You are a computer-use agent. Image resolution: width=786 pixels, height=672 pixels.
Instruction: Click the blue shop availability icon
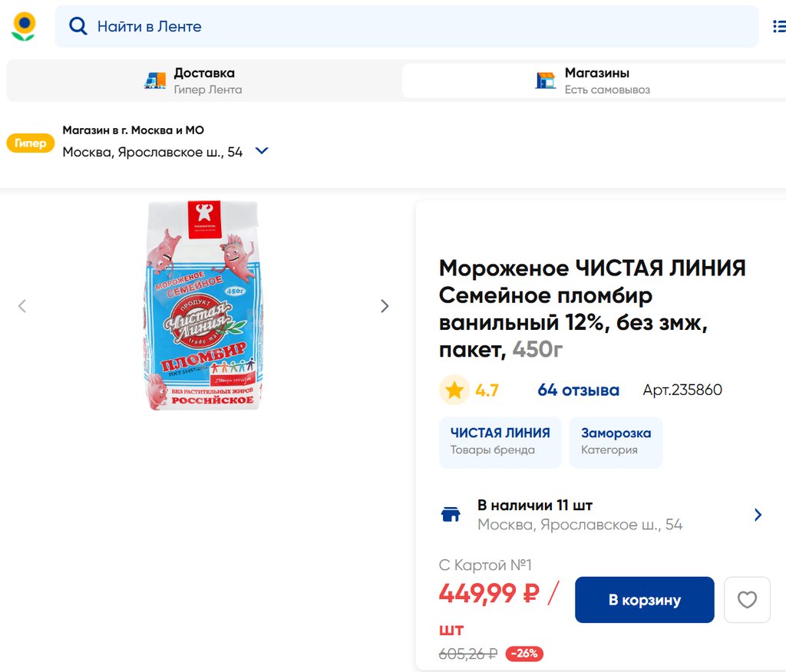[x=451, y=515]
